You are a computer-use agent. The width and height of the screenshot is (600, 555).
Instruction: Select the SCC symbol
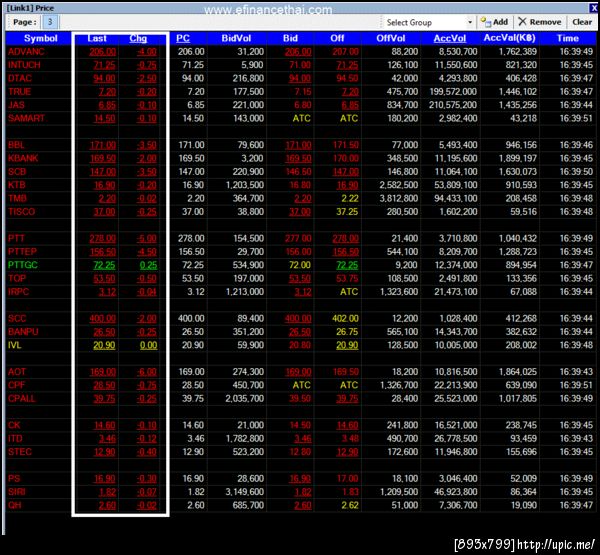(17, 318)
